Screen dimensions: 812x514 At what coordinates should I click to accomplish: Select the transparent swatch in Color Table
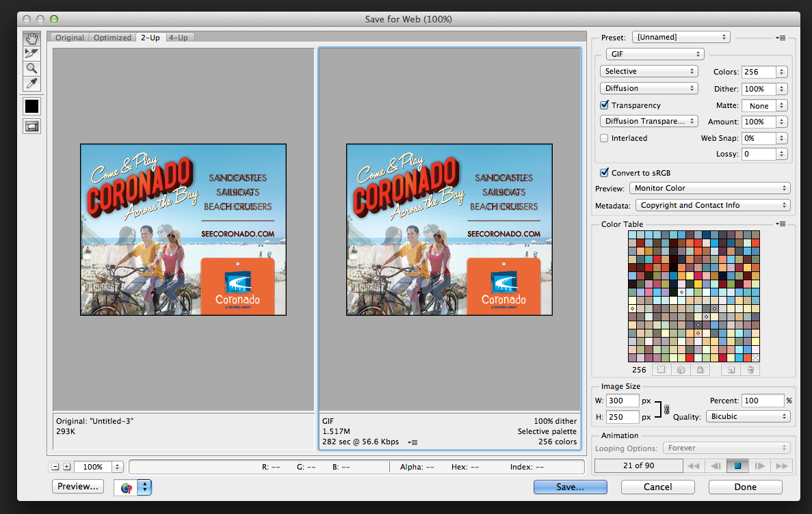click(x=755, y=357)
